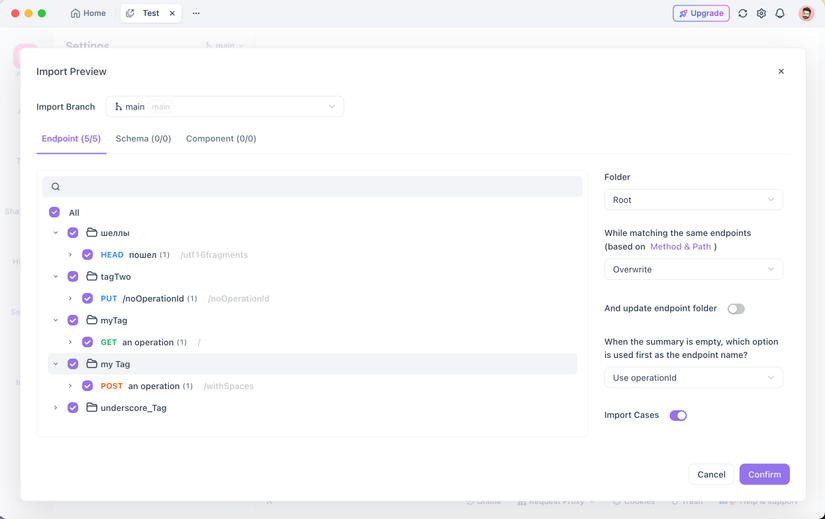Click the search magnifier icon
Viewport: 825px width, 519px height.
(x=56, y=187)
